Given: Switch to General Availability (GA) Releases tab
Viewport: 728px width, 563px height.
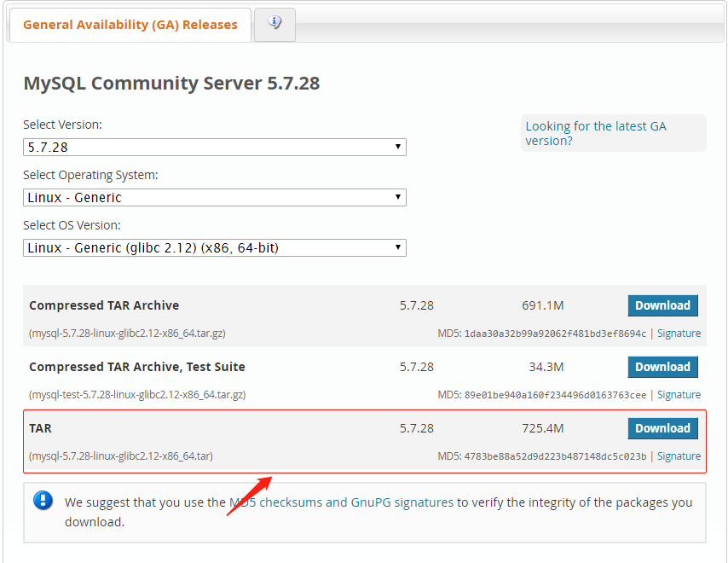Looking at the screenshot, I should pyautogui.click(x=130, y=25).
